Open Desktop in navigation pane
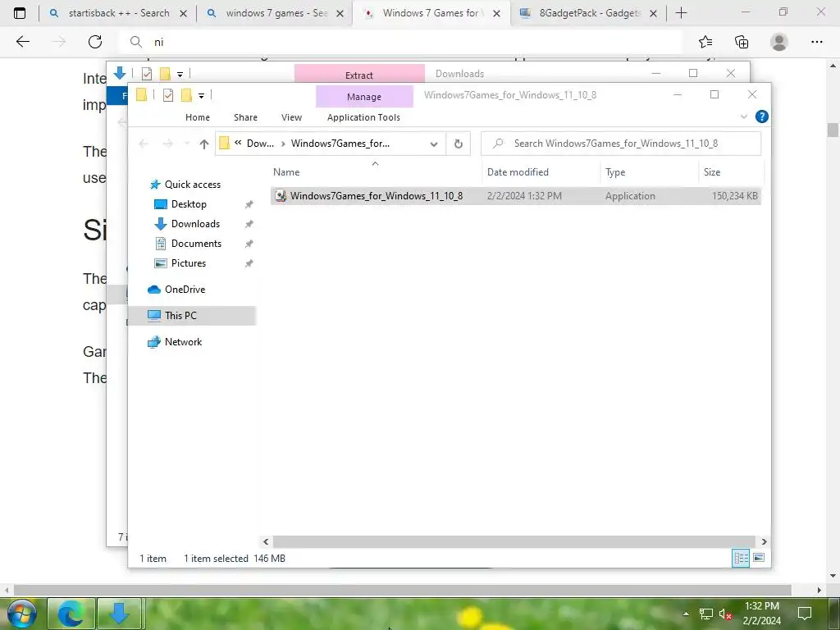The height and width of the screenshot is (630, 840). pyautogui.click(x=189, y=204)
